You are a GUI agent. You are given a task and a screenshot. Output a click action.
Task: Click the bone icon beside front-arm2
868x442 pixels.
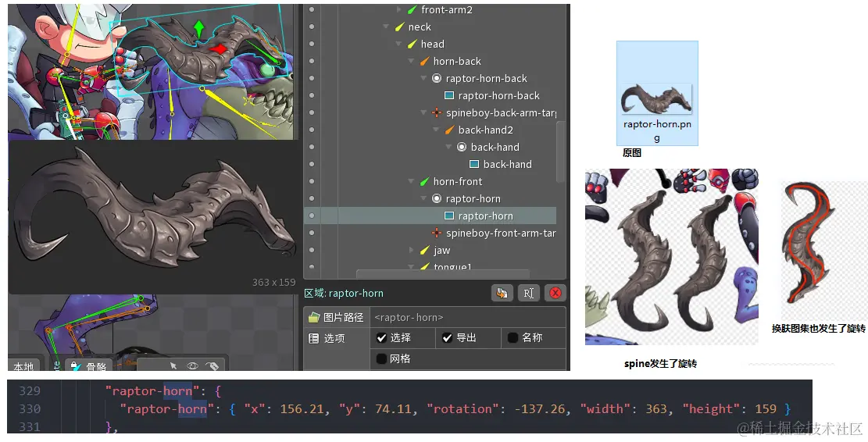coord(412,10)
